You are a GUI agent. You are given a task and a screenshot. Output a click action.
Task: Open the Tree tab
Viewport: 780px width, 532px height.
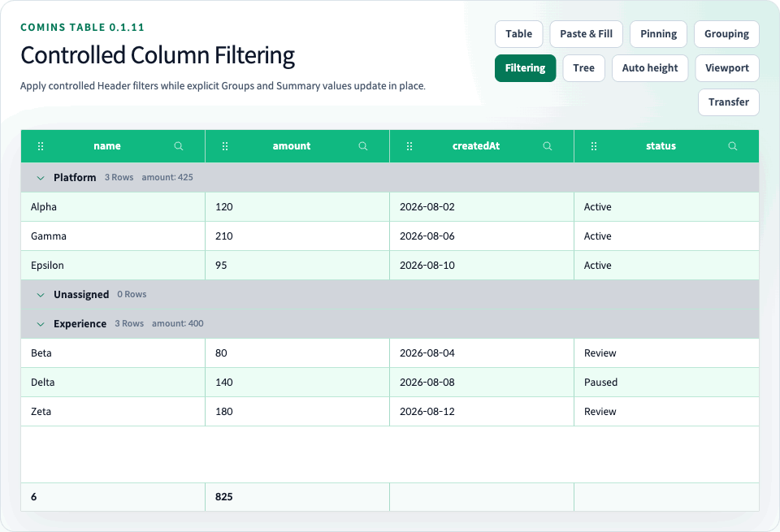583,68
